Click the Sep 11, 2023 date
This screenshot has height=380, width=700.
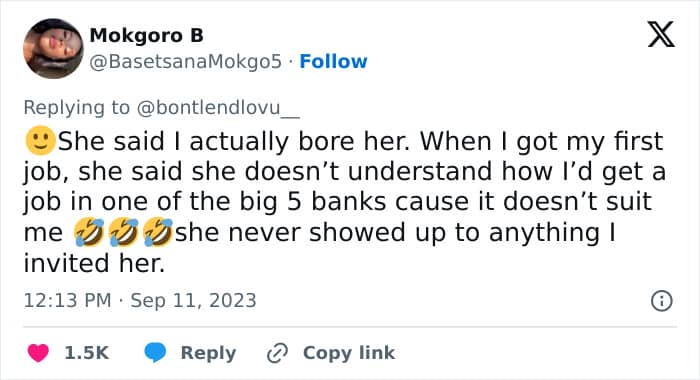coord(193,300)
